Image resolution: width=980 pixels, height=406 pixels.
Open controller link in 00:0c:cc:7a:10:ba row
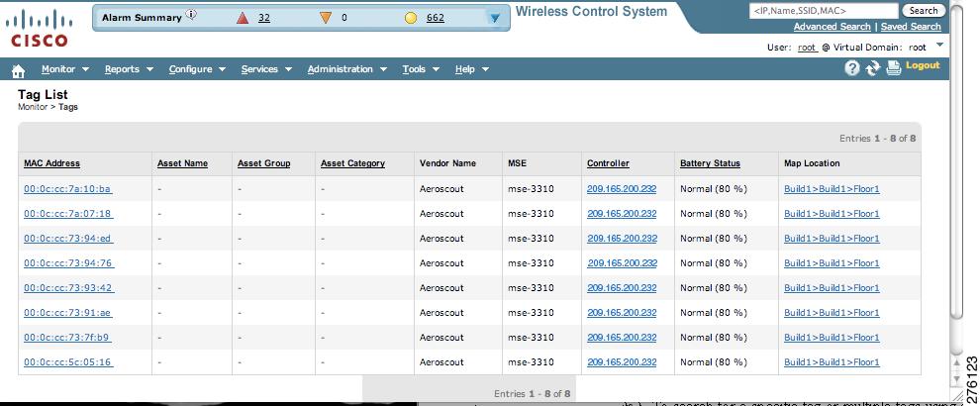(622, 188)
